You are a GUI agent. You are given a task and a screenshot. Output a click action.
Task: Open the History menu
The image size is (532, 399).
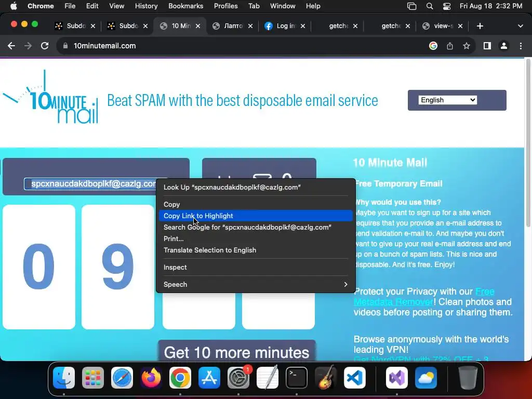(146, 6)
